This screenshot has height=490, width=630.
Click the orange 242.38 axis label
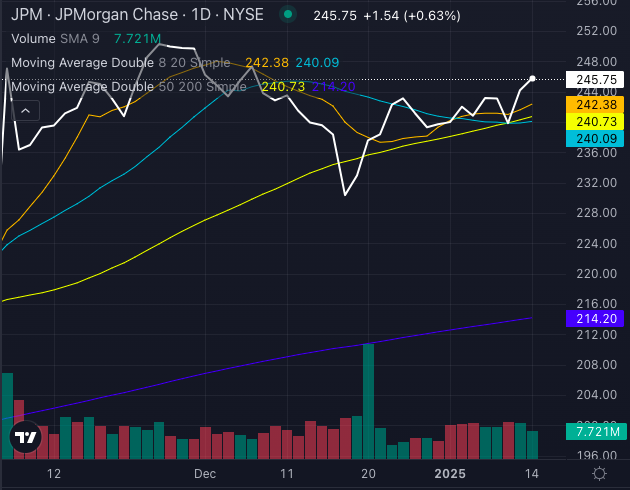(595, 105)
